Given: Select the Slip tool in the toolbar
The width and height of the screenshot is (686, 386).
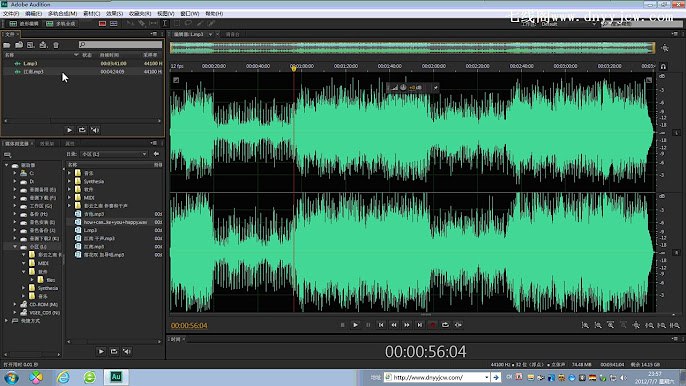Looking at the screenshot, I should pos(153,23).
